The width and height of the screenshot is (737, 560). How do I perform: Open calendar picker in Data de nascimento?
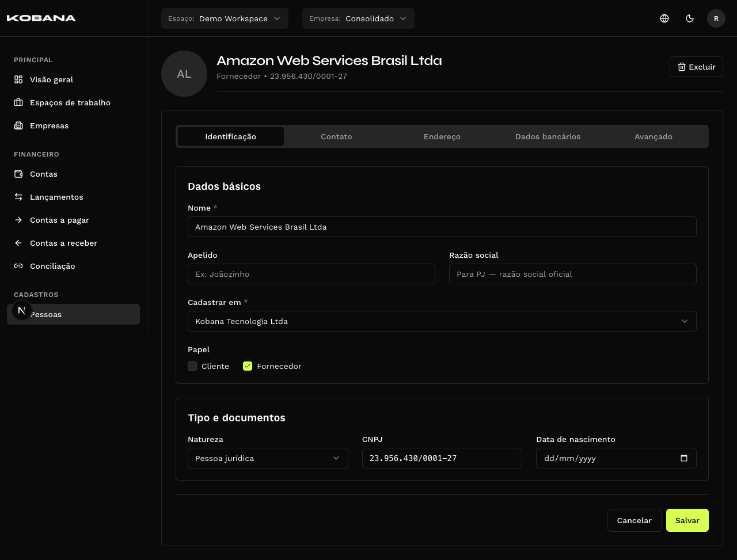pos(684,458)
